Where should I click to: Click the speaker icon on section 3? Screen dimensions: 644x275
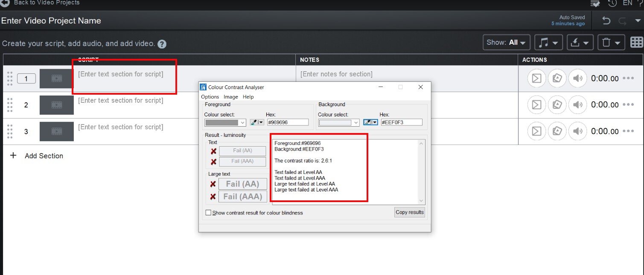578,131
